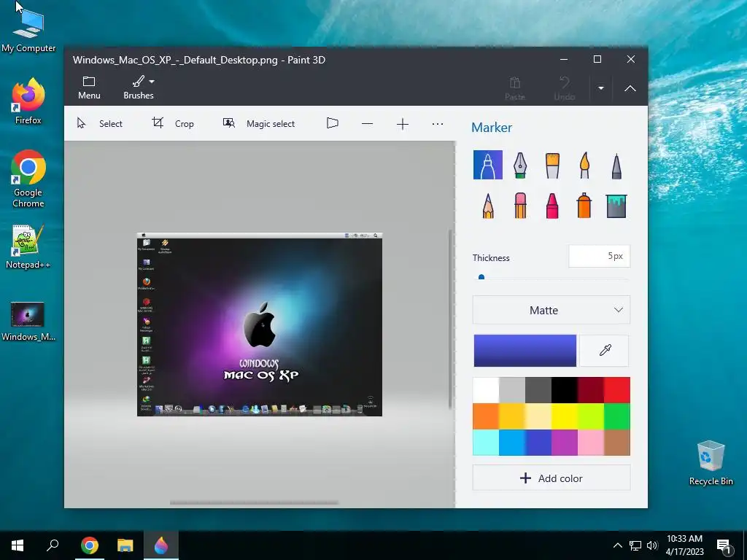Open the Menu folder button
This screenshot has width=747, height=560.
point(89,87)
